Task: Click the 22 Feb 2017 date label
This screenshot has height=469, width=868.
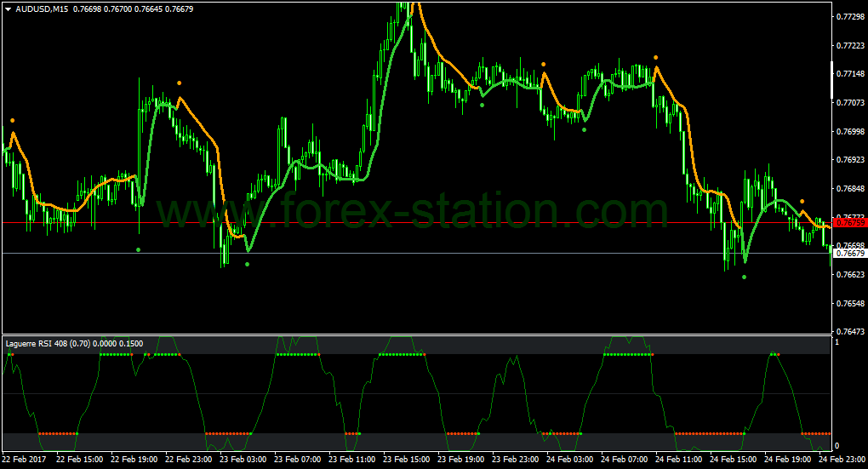Action: point(25,459)
